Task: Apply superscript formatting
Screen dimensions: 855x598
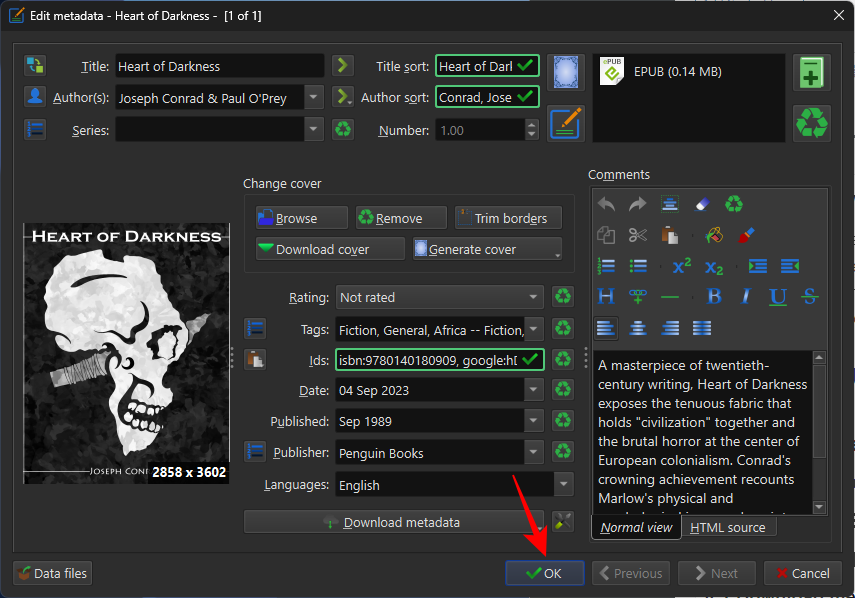Action: click(x=682, y=266)
